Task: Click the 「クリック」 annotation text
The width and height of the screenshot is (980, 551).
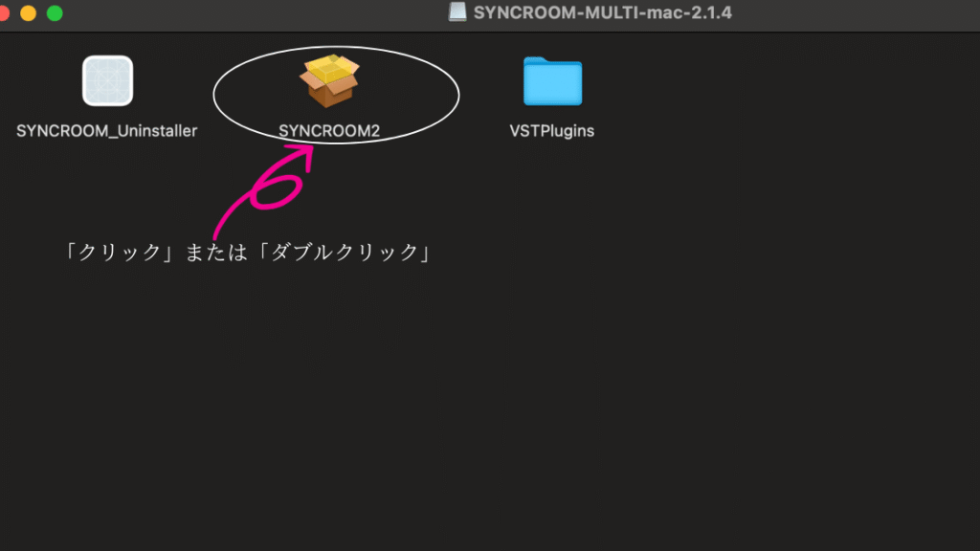Action: (118, 253)
